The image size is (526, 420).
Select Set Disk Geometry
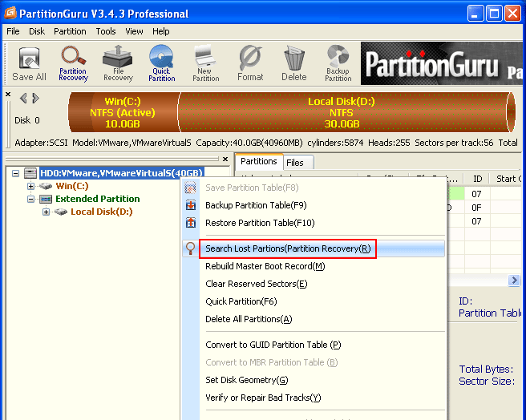314,380
